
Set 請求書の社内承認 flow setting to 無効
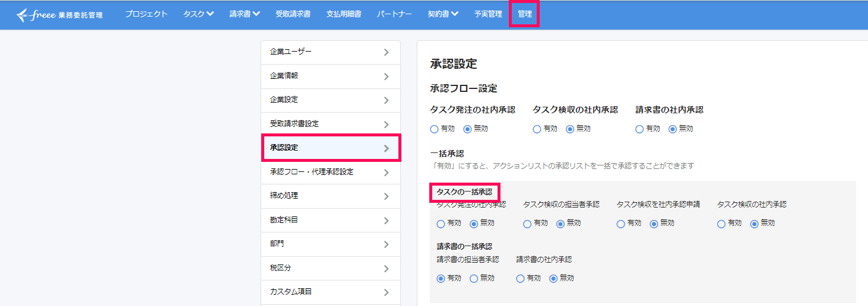tap(673, 129)
